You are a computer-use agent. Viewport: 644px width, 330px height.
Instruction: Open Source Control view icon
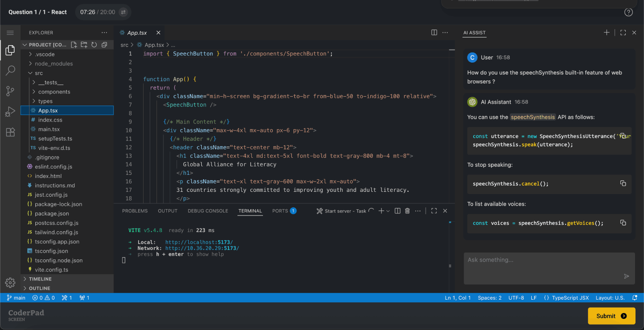click(x=10, y=91)
